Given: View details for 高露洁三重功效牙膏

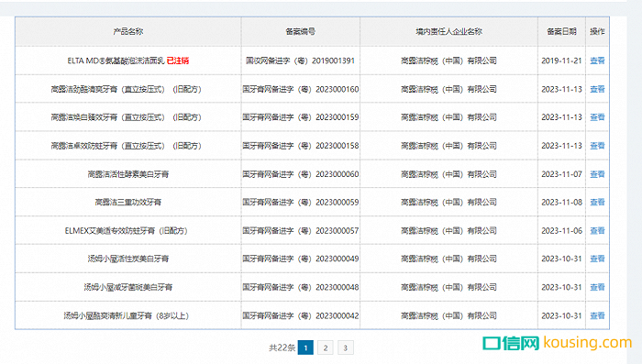Looking at the screenshot, I should (597, 203).
